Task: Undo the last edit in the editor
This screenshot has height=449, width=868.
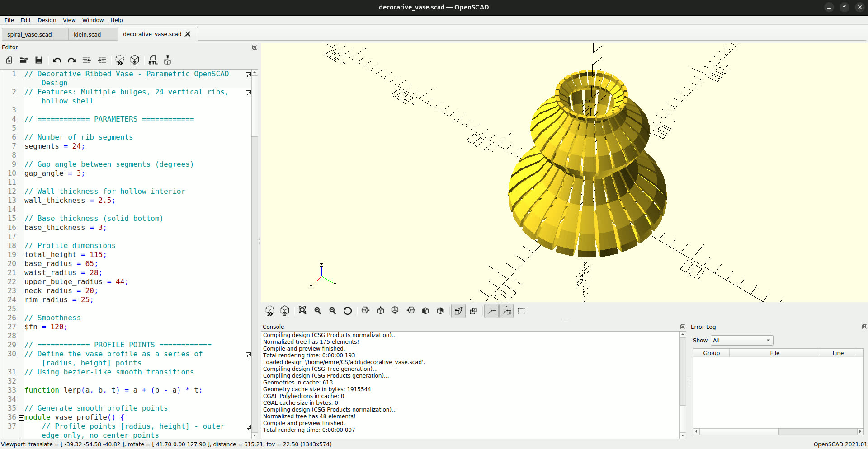Action: [x=57, y=60]
